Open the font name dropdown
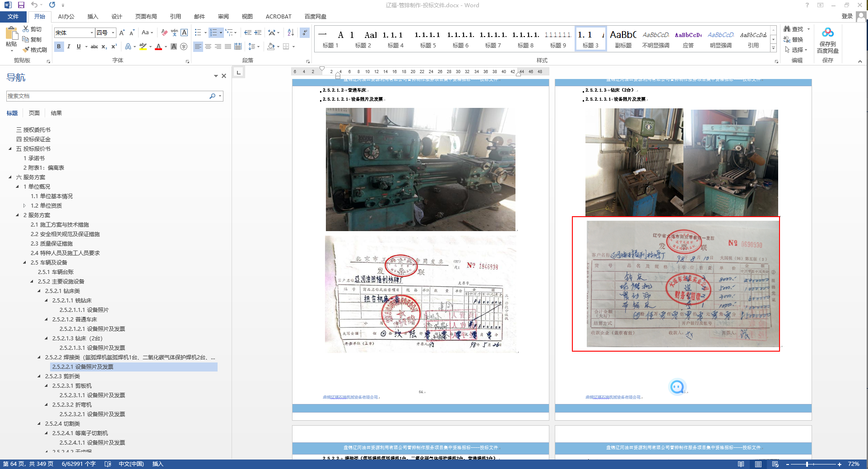 pos(92,33)
